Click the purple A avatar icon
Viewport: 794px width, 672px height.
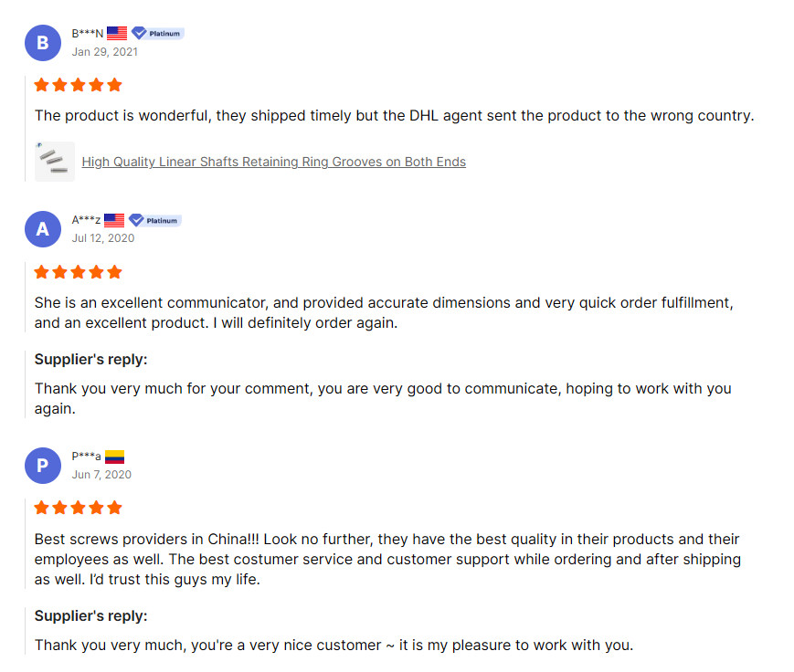pyautogui.click(x=43, y=229)
